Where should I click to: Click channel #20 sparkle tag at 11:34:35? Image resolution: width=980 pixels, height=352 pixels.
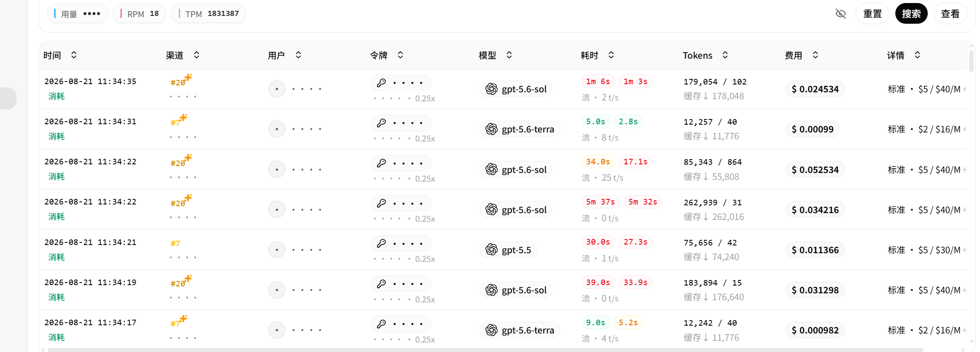point(181,81)
